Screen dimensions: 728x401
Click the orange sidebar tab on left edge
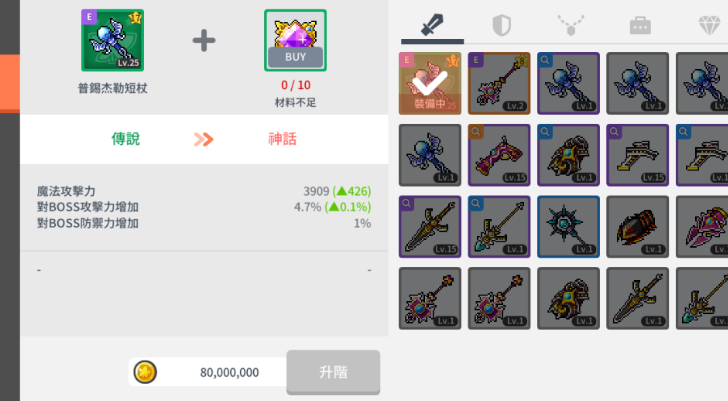(10, 84)
